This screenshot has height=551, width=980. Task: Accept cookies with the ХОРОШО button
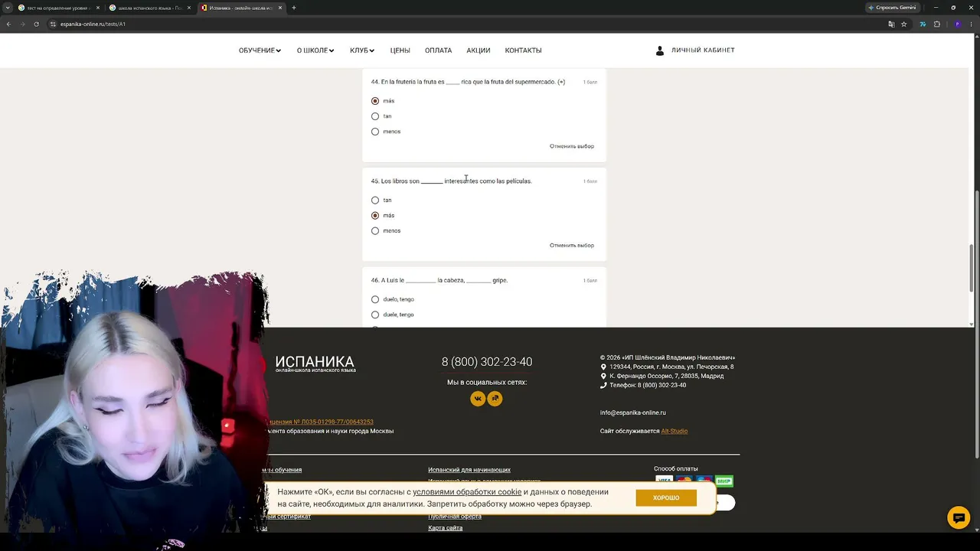(x=666, y=498)
